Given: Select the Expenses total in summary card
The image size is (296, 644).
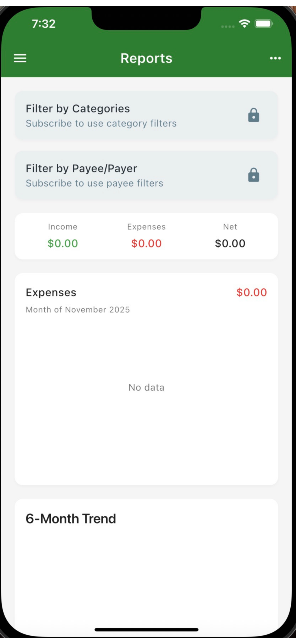Looking at the screenshot, I should pyautogui.click(x=146, y=243).
